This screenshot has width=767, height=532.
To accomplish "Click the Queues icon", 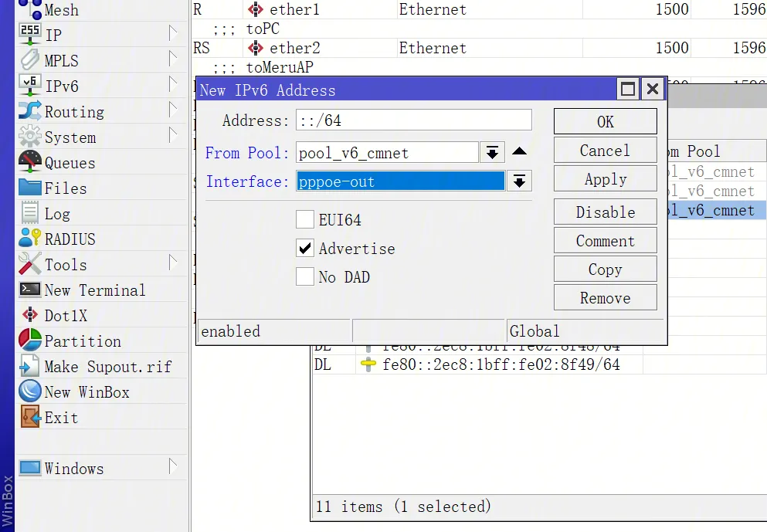I will pyautogui.click(x=30, y=162).
